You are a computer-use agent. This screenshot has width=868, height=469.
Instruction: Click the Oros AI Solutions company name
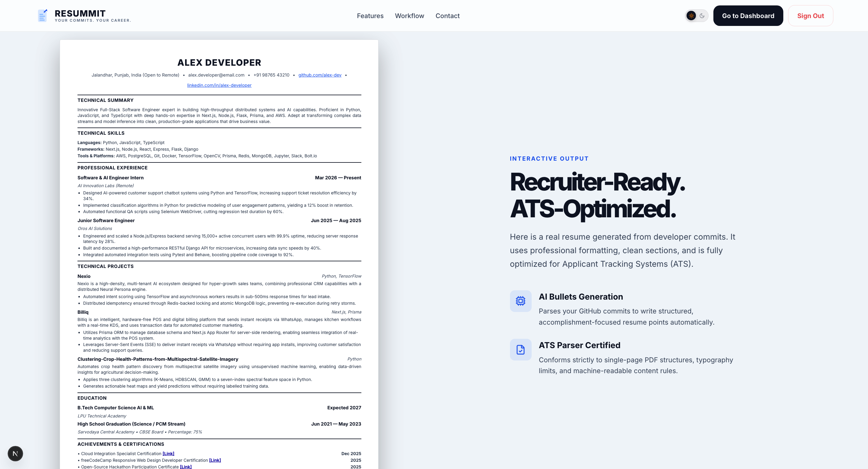coord(95,228)
